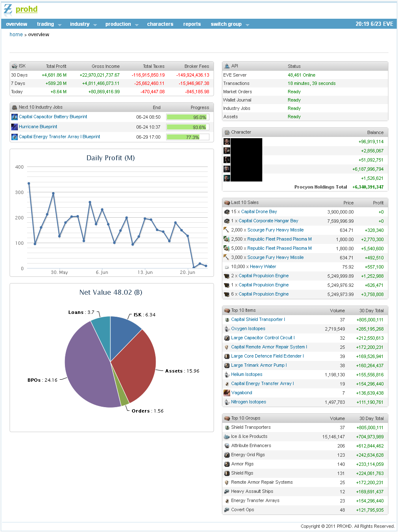398x532 pixels.
Task: Open Capital Energy Transfer Array I Blueprint link
Action: click(59, 137)
